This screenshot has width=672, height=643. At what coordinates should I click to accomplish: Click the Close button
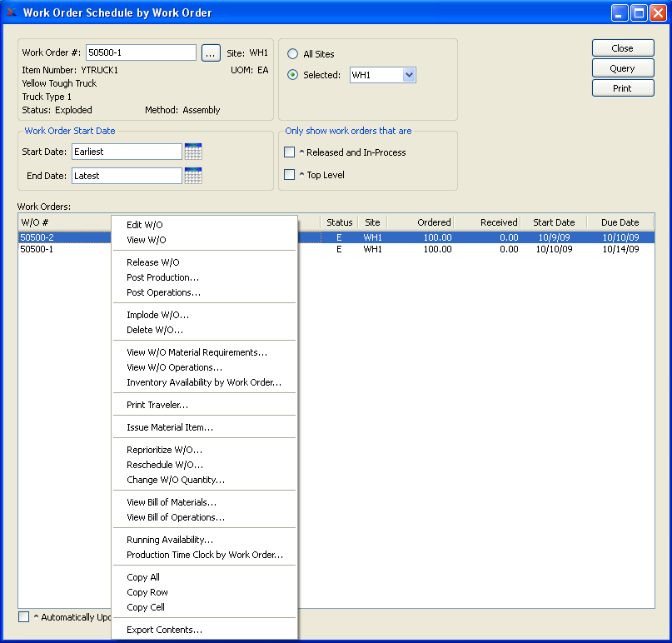point(622,48)
